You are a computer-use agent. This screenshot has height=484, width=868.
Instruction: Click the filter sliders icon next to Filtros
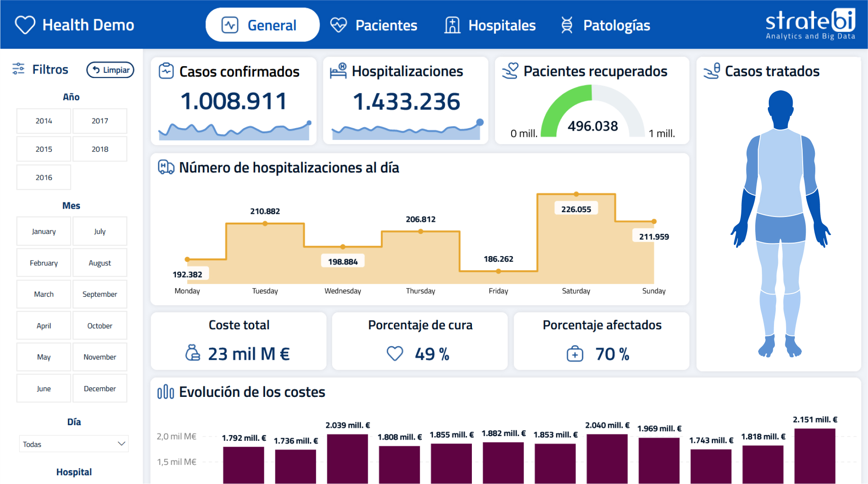18,69
